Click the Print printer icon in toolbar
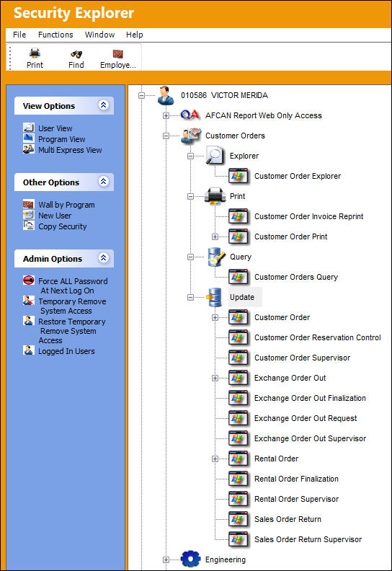The height and width of the screenshot is (571, 392). [35, 53]
